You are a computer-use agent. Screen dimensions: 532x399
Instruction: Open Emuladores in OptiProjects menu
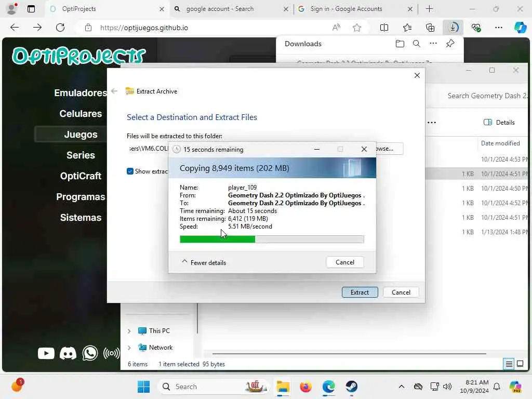tap(81, 92)
